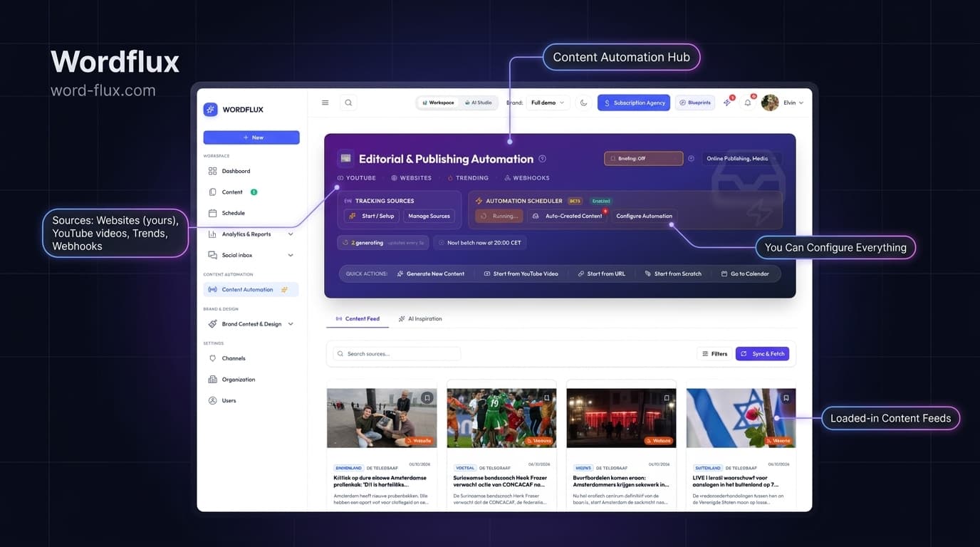Click the generating status chip
Screen dimensions: 980x547
(x=383, y=243)
